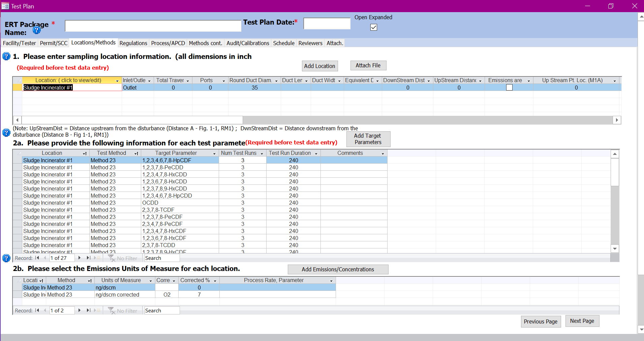Expand the Target Parameter column filter dropdown
The height and width of the screenshot is (341, 644).
click(214, 154)
